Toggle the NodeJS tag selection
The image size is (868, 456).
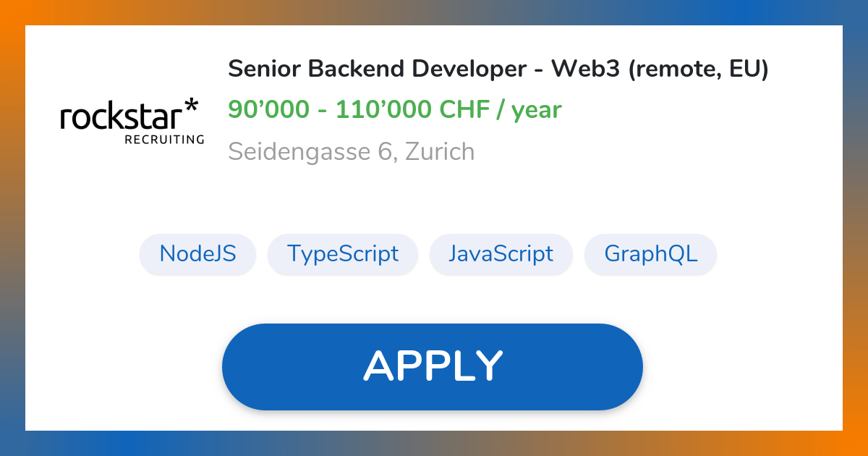(x=197, y=254)
